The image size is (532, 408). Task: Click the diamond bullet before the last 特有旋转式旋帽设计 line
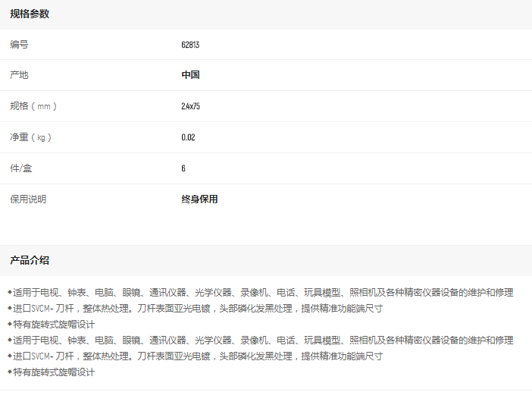[10, 372]
